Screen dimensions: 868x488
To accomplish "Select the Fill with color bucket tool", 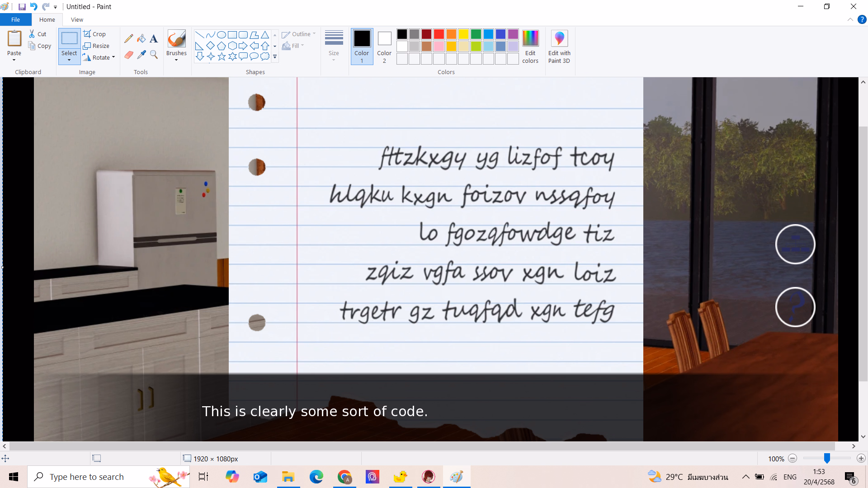I will (142, 38).
